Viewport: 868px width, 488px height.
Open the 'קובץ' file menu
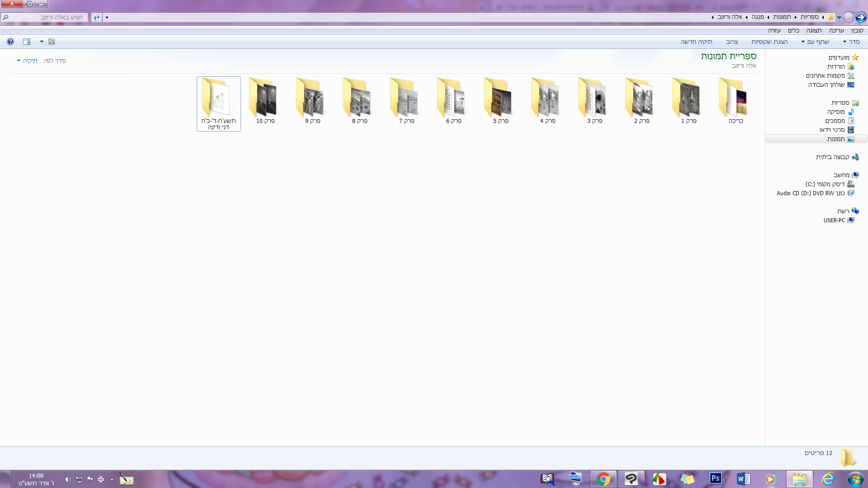click(x=857, y=30)
